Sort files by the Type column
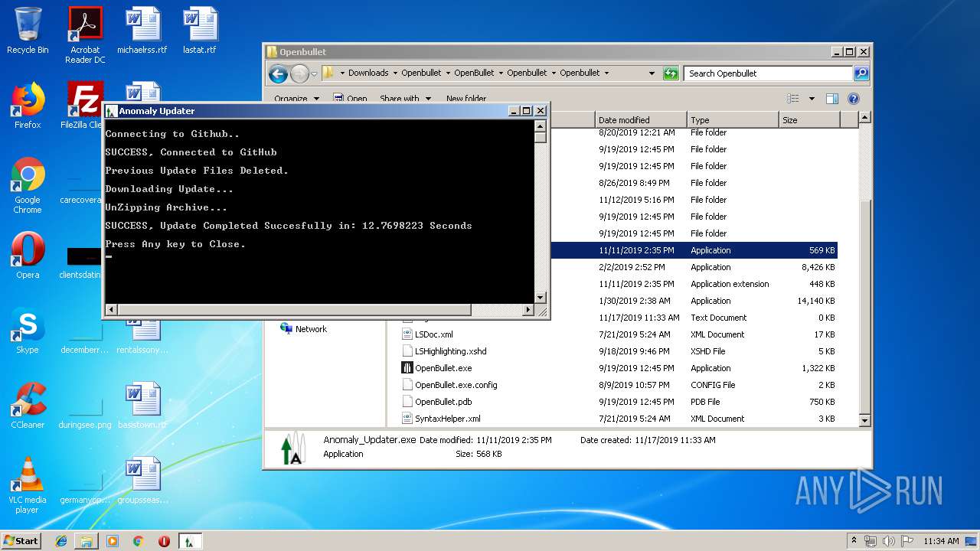The height and width of the screenshot is (551, 980). 733,120
